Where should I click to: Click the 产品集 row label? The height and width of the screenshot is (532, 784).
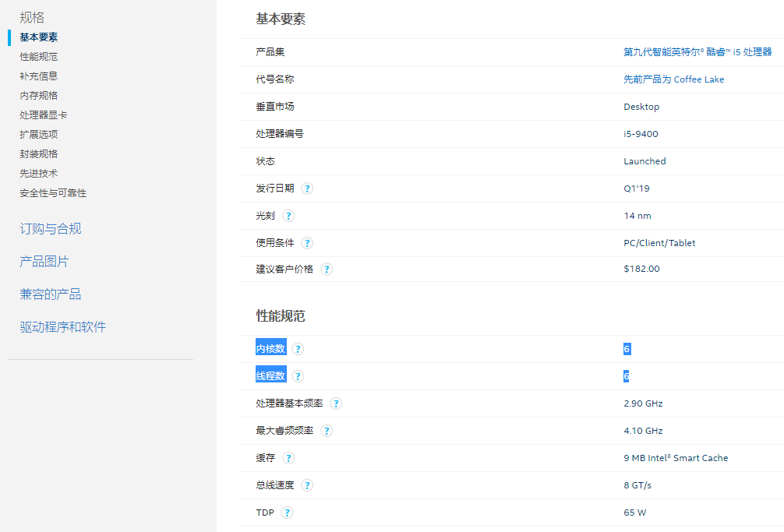pyautogui.click(x=270, y=52)
